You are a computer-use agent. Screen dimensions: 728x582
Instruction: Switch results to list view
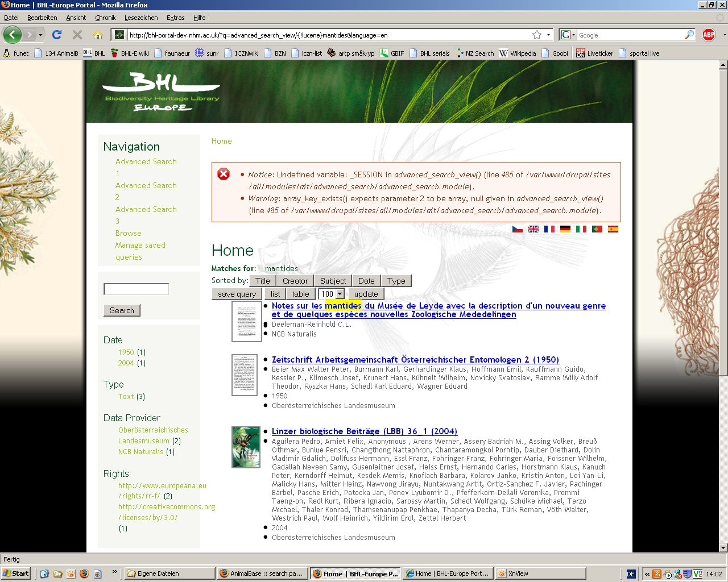point(275,294)
